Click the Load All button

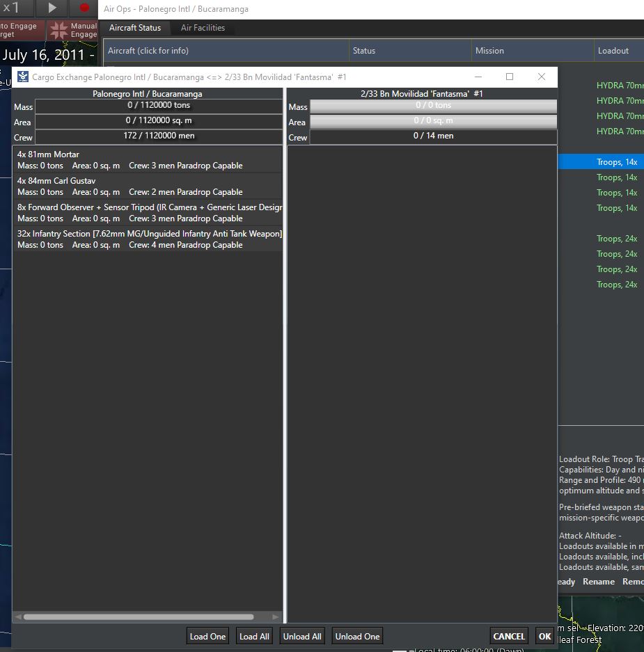254,636
